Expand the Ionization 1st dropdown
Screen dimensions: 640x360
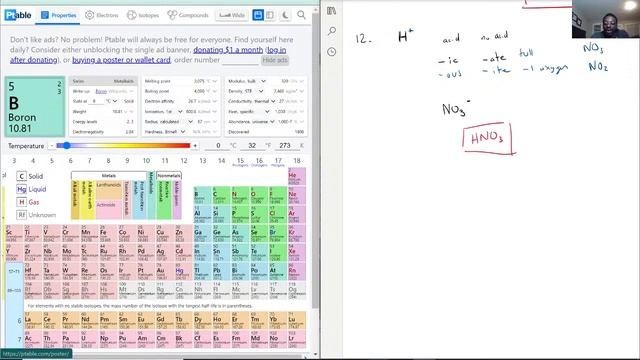[x=180, y=111]
